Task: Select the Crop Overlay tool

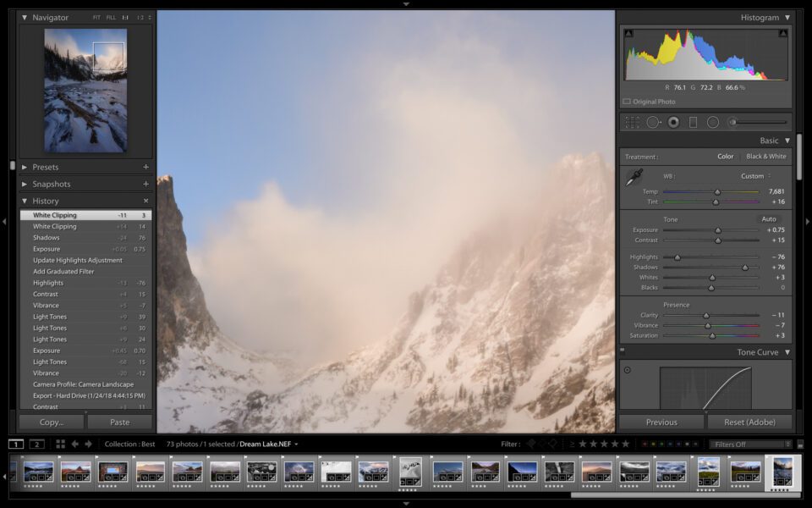Action: tap(633, 122)
